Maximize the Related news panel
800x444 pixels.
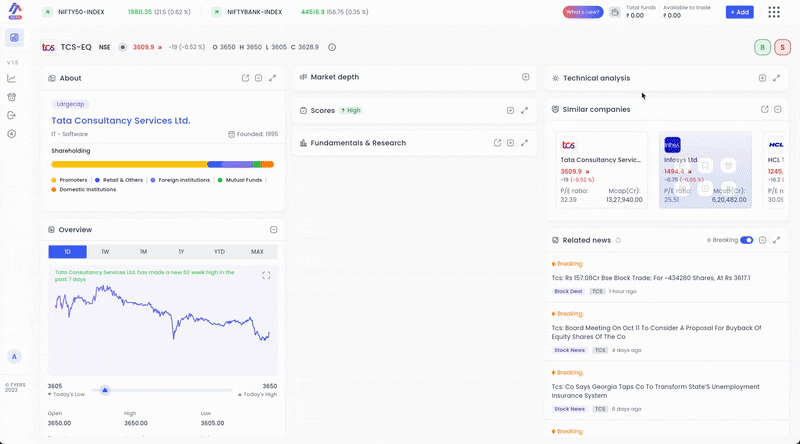(x=776, y=240)
